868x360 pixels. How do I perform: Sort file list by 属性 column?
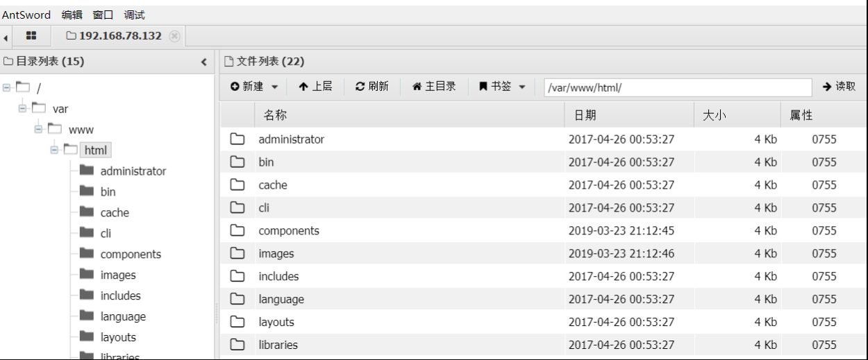tap(824, 115)
